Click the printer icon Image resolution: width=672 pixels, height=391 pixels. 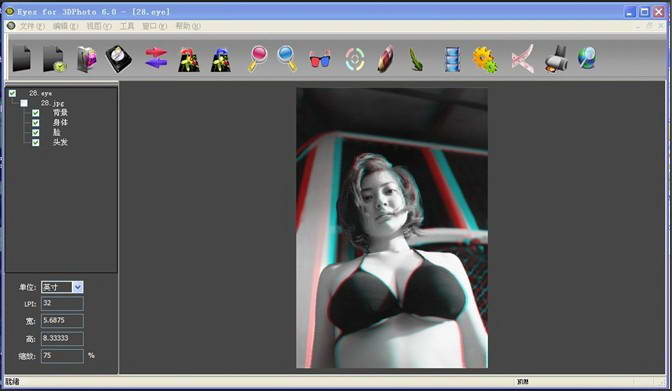[x=556, y=59]
